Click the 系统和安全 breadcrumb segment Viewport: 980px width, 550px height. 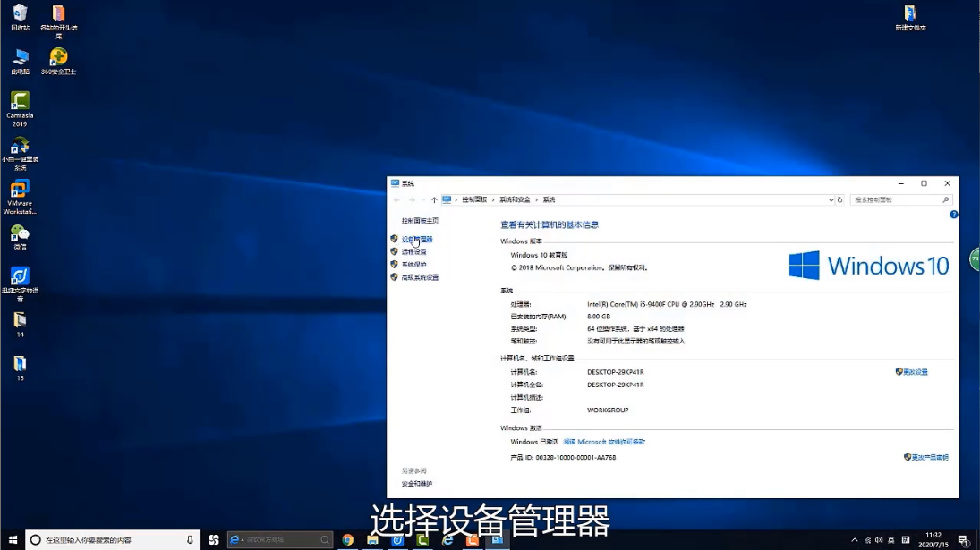click(x=515, y=200)
